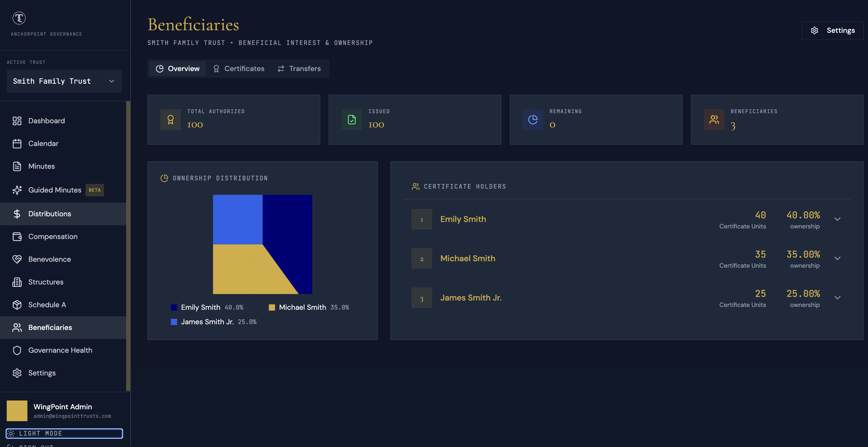
Task: Click the Governance Health shield icon
Action: (x=17, y=350)
